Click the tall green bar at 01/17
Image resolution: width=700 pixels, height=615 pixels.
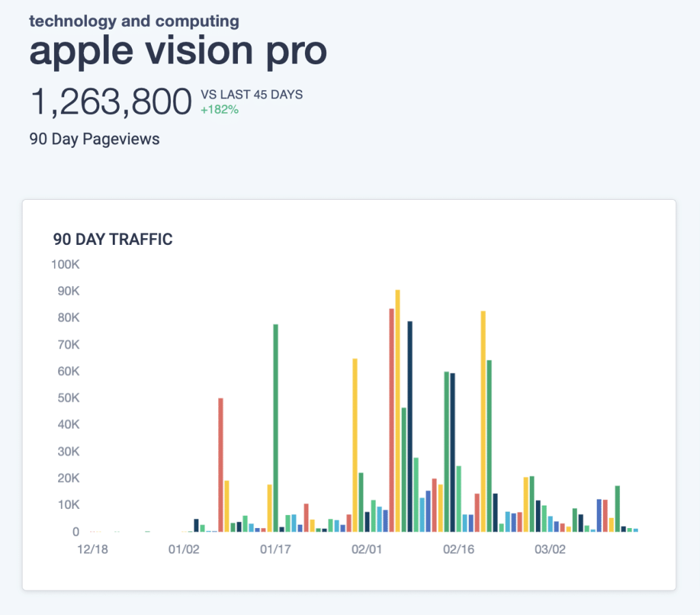tap(275, 428)
